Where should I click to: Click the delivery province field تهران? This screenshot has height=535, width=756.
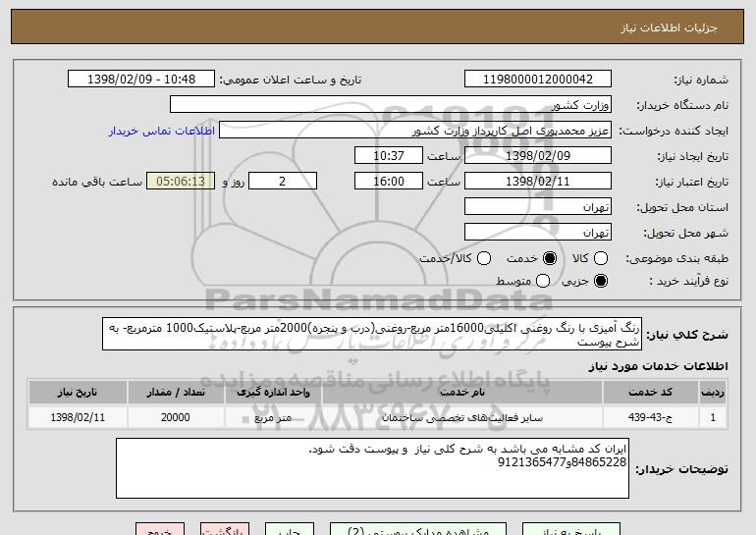[538, 207]
